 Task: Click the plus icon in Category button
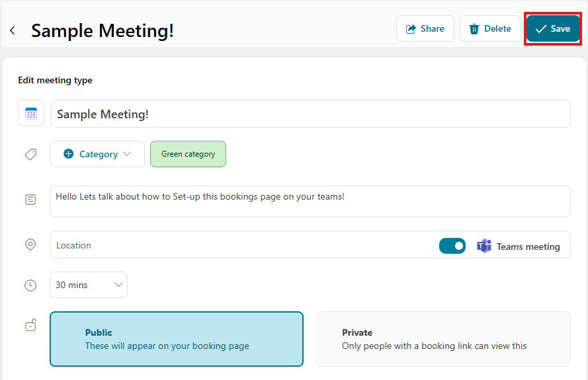click(69, 154)
